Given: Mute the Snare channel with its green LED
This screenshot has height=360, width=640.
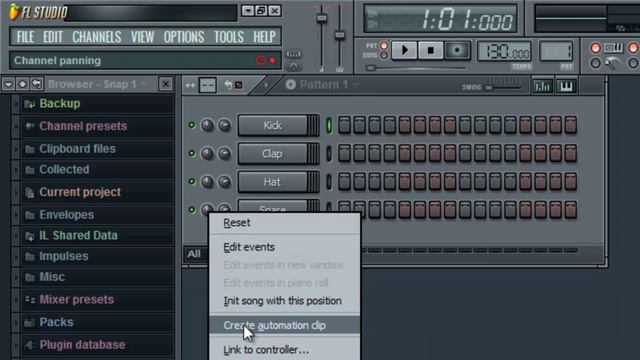Looking at the screenshot, I should 191,210.
